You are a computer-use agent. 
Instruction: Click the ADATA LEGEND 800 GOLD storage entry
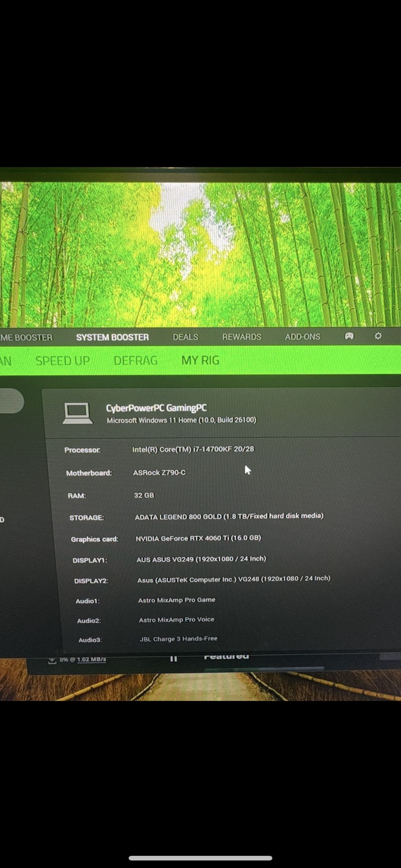[x=229, y=516]
